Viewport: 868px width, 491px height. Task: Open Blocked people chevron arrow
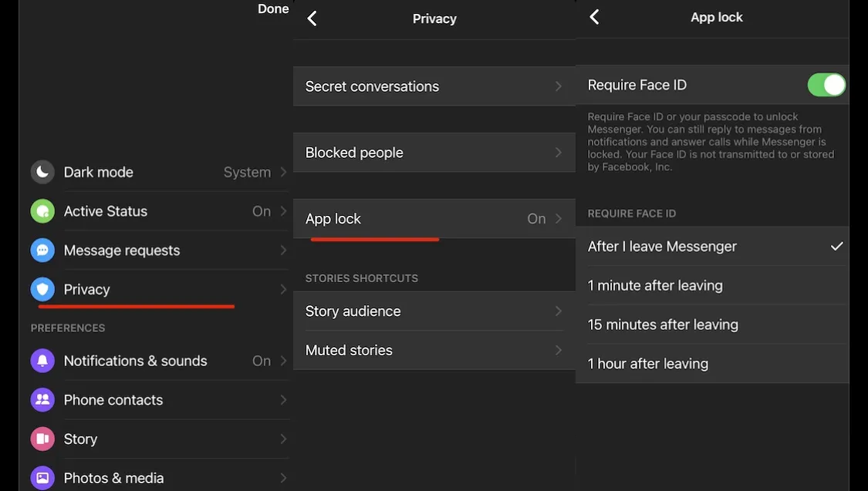click(x=558, y=153)
